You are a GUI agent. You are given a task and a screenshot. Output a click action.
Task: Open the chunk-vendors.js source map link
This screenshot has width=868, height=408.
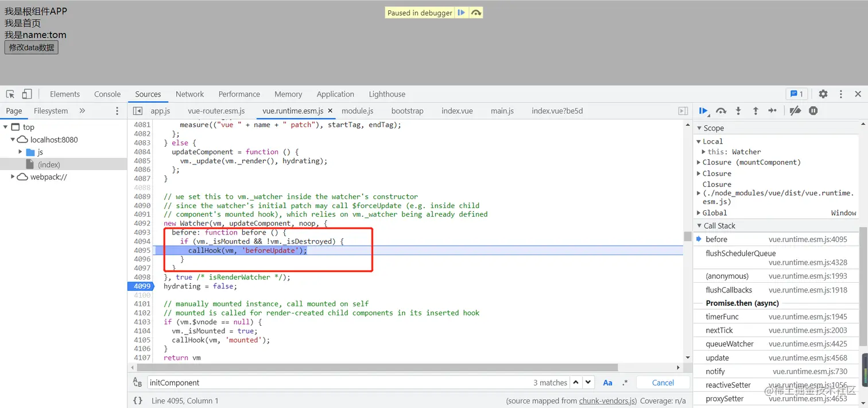(x=607, y=401)
